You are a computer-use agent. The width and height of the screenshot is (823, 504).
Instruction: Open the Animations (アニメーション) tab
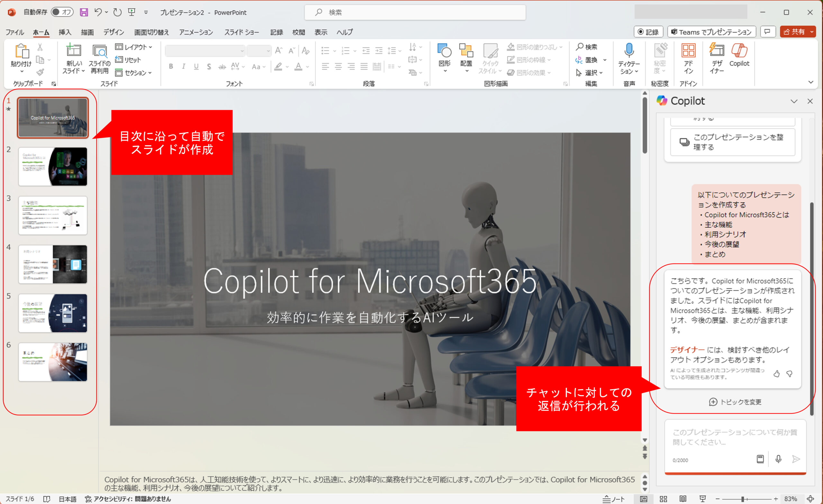196,32
